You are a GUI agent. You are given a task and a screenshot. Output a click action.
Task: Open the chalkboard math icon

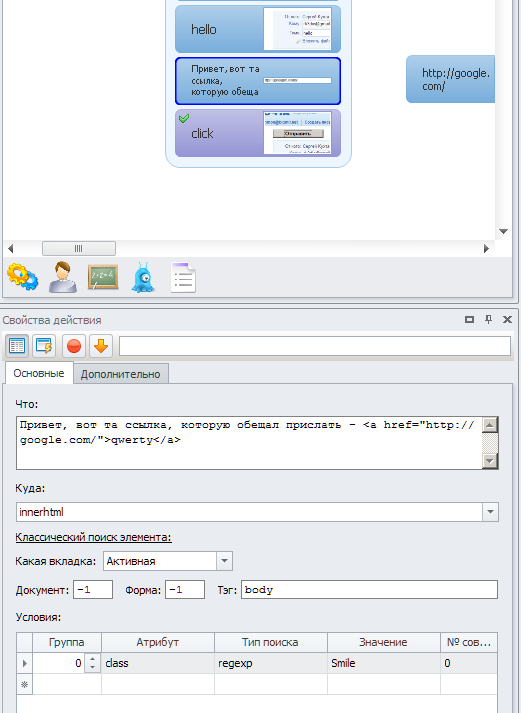[103, 276]
